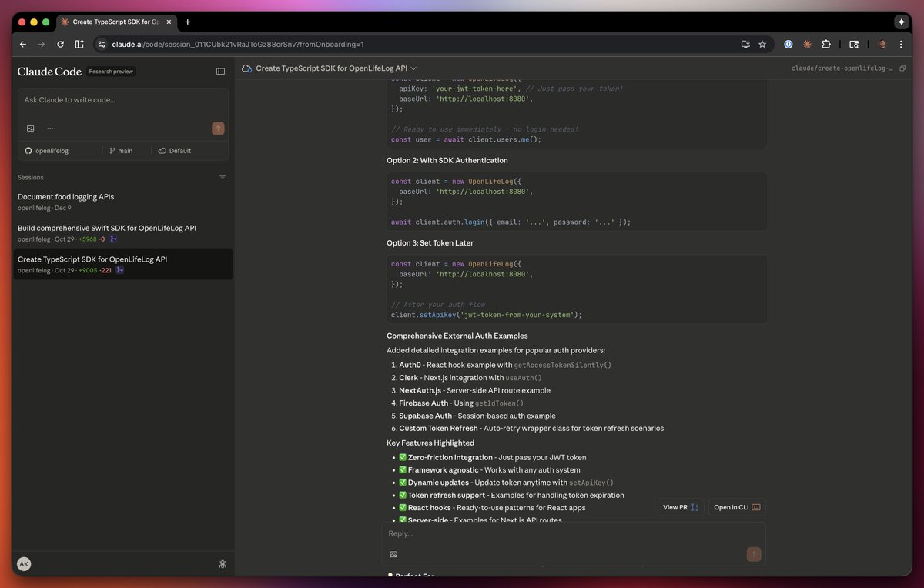This screenshot has height=588, width=924.
Task: Open the AK user avatar menu
Action: [24, 564]
